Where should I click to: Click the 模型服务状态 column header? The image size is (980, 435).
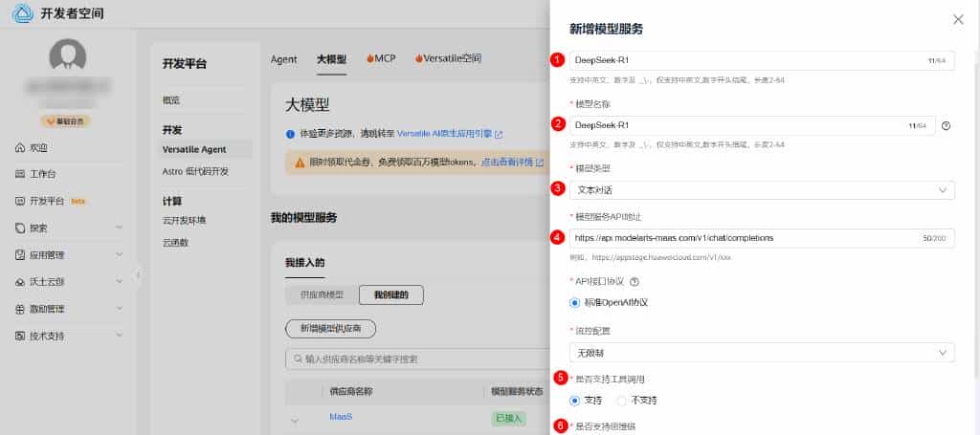(516, 391)
